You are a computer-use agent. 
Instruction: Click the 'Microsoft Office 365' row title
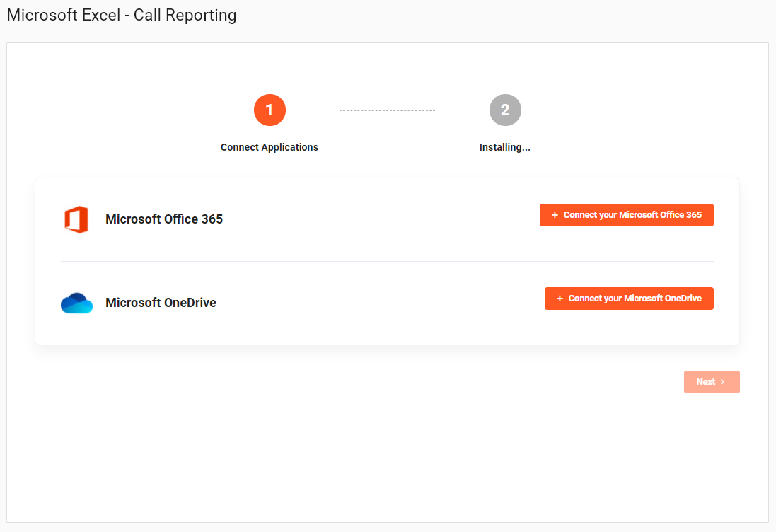[164, 219]
